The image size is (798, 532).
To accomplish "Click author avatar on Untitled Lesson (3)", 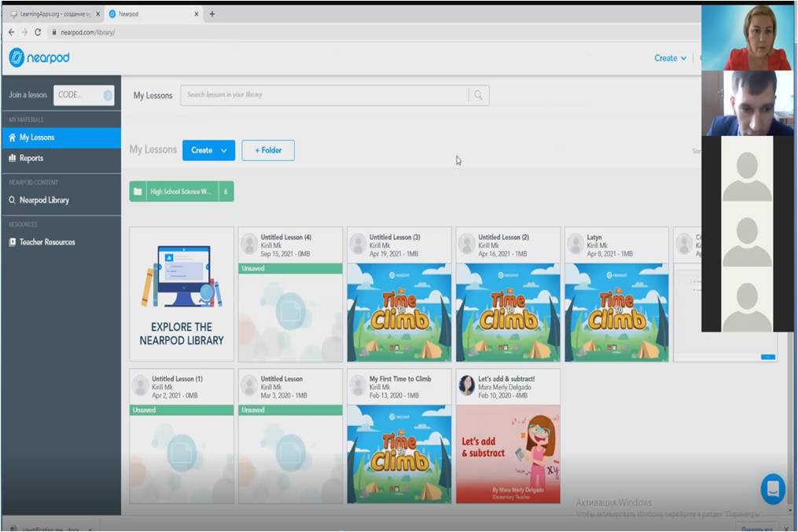I will coord(359,244).
